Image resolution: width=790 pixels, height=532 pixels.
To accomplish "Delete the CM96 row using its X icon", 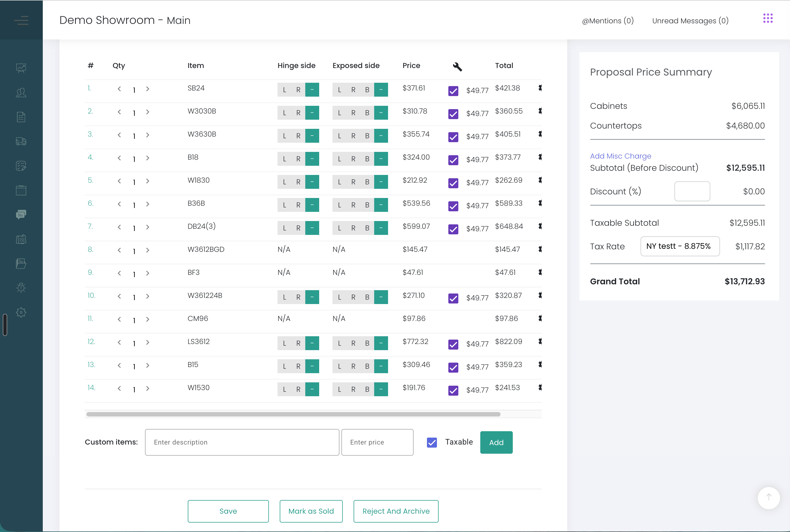I will click(x=540, y=318).
